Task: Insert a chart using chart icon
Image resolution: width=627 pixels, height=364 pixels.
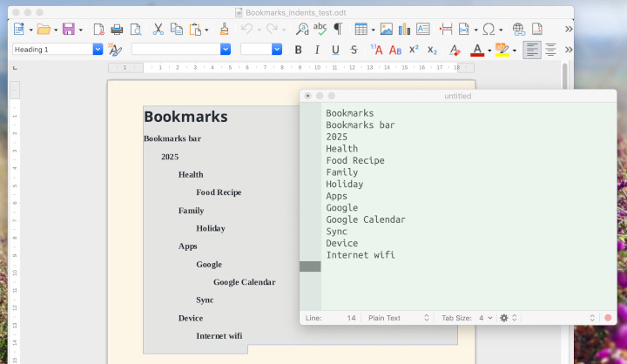Action: [x=404, y=30]
